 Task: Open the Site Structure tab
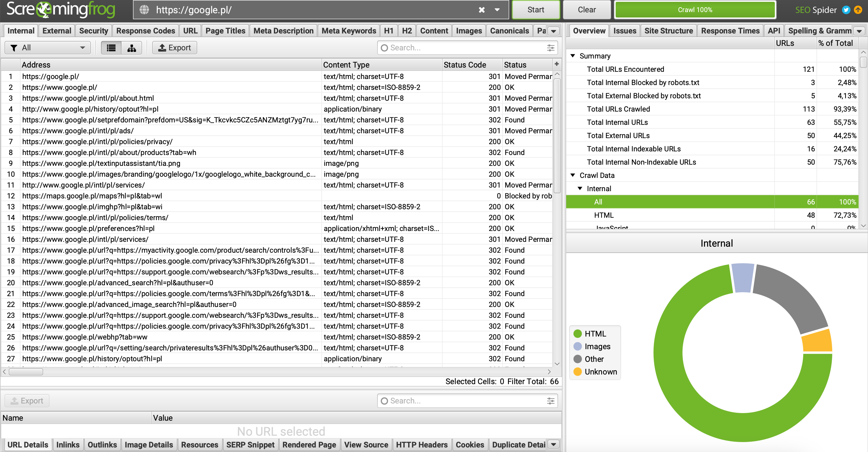(668, 31)
